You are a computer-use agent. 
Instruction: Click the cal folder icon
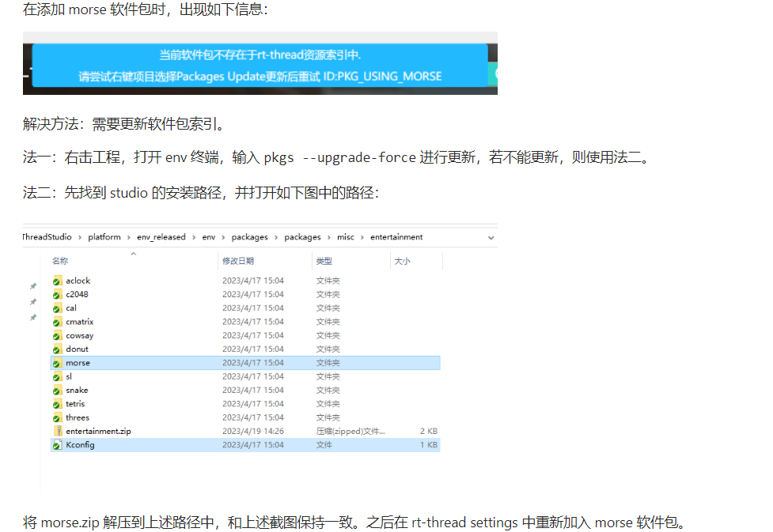pyautogui.click(x=58, y=308)
